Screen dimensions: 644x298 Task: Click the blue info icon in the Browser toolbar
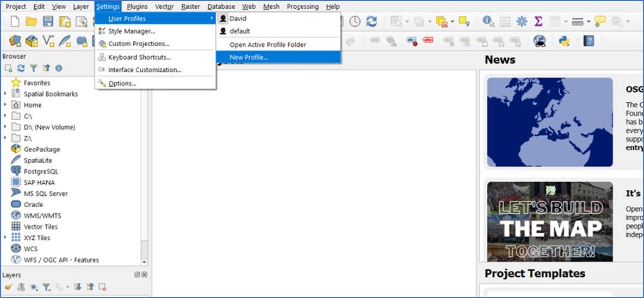[59, 68]
